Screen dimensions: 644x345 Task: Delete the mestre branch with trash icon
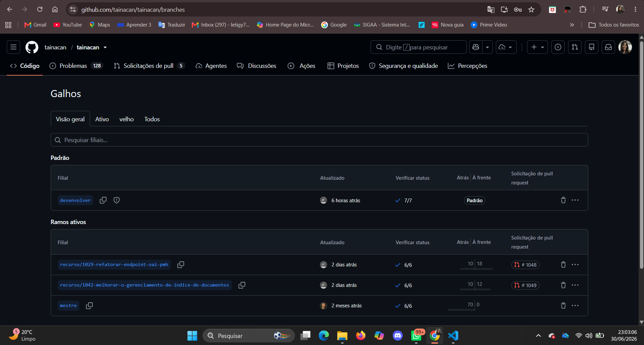click(x=563, y=306)
